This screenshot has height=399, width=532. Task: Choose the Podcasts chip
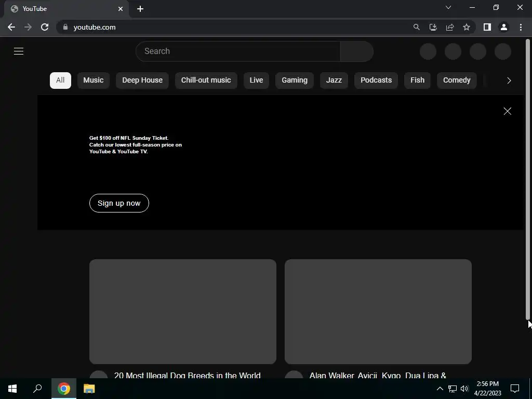376,81
